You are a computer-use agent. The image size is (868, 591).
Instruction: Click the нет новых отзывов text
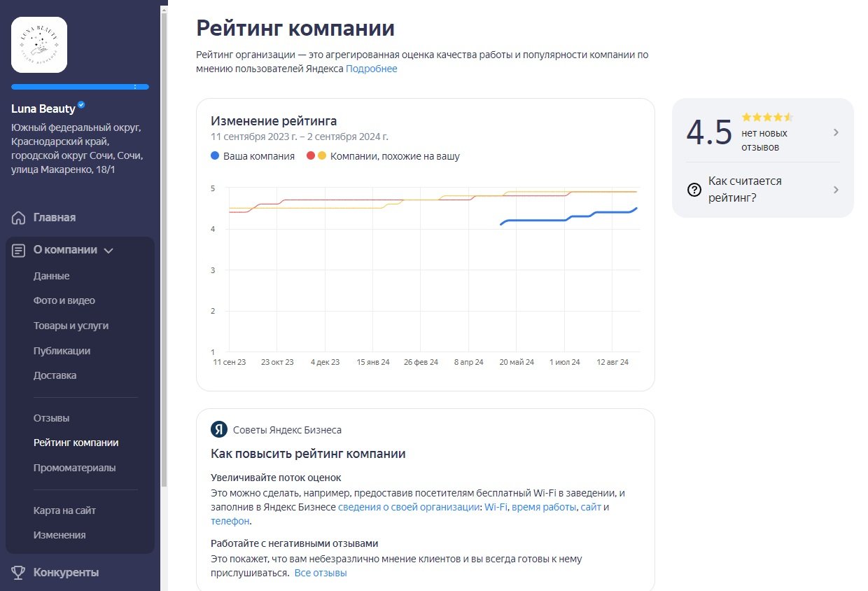point(764,140)
